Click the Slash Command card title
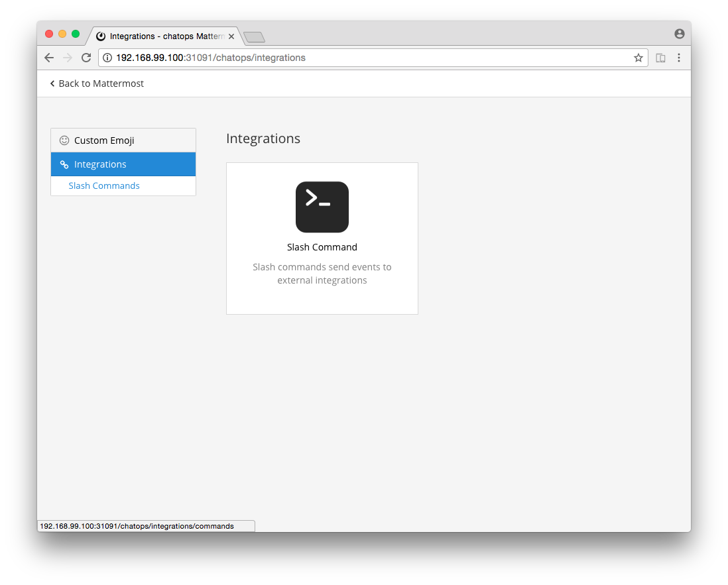The image size is (728, 585). pyautogui.click(x=322, y=247)
